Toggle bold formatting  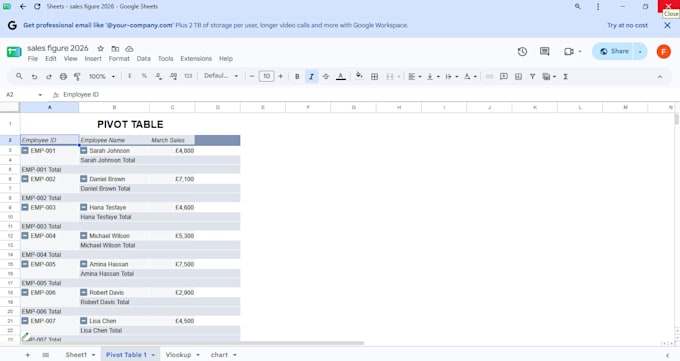click(297, 76)
